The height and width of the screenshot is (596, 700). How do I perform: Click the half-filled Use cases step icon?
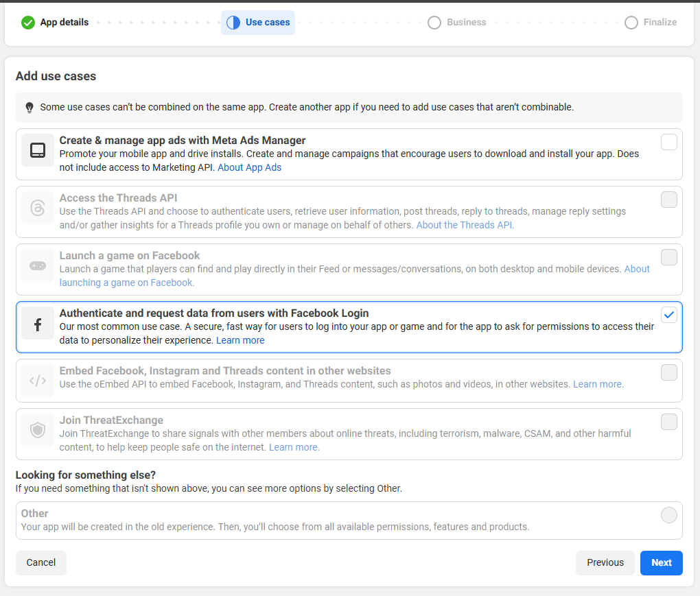(x=233, y=23)
